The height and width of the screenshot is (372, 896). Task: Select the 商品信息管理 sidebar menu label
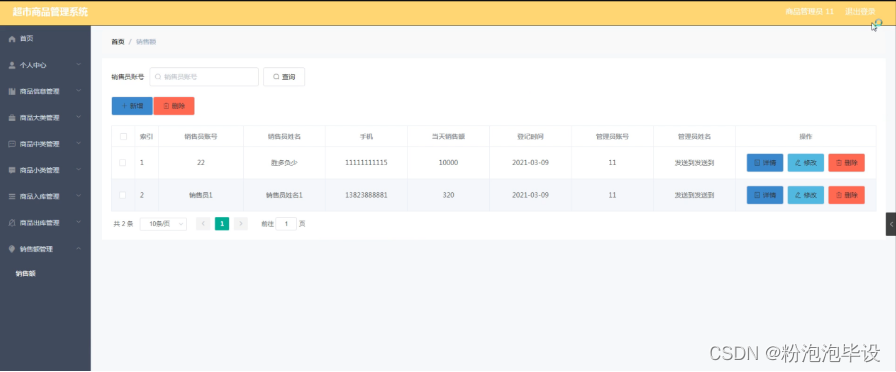click(39, 91)
